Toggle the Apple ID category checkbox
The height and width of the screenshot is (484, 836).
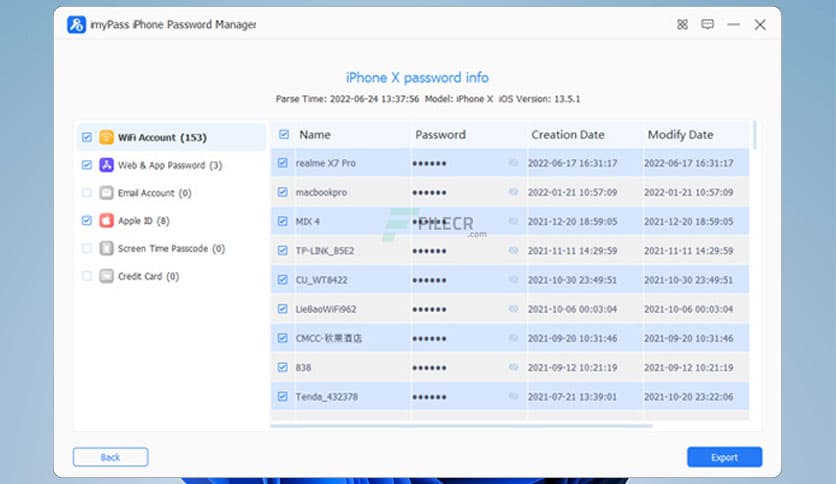click(87, 221)
